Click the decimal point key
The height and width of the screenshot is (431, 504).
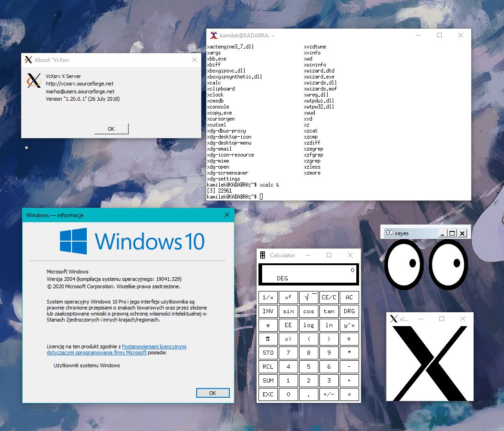[309, 395]
